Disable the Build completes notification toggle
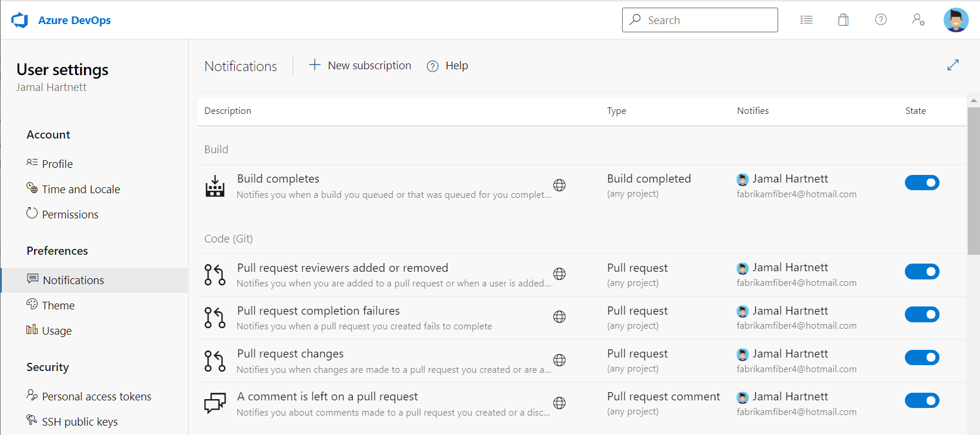980x435 pixels. pyautogui.click(x=921, y=183)
